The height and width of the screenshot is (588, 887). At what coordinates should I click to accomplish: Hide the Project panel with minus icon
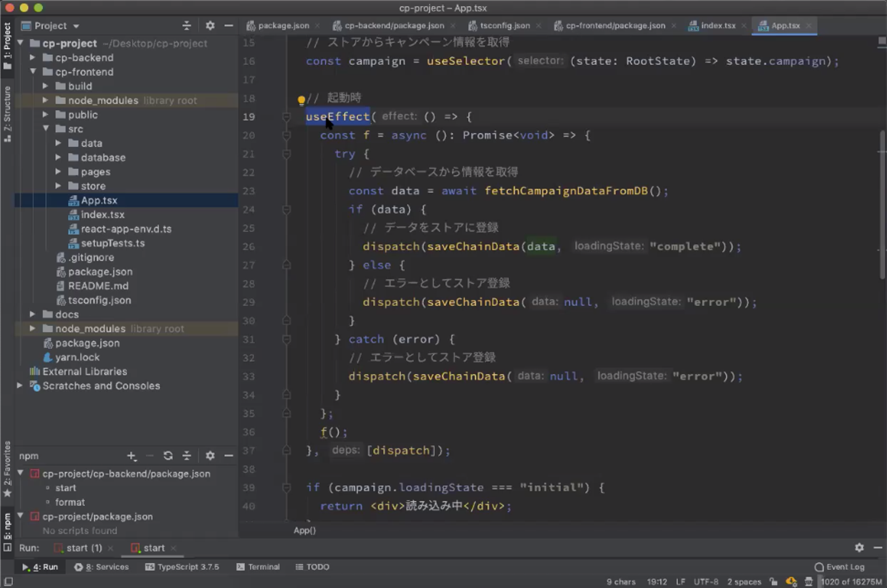click(229, 26)
